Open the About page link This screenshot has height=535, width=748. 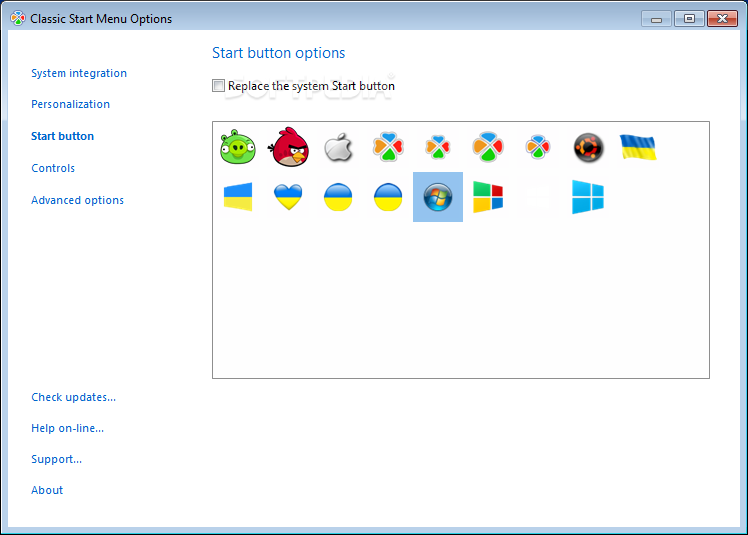click(47, 490)
